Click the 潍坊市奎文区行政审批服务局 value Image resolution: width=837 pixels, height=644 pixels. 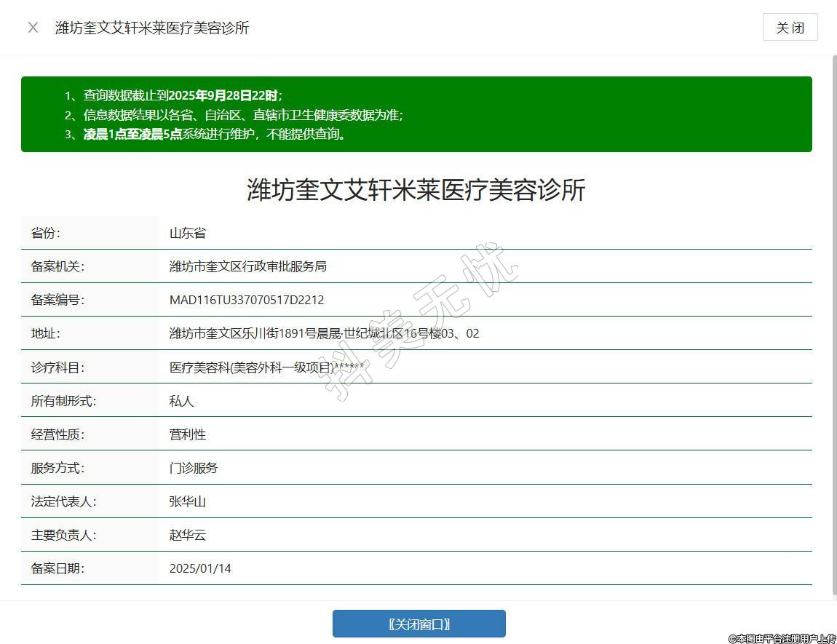pyautogui.click(x=247, y=266)
